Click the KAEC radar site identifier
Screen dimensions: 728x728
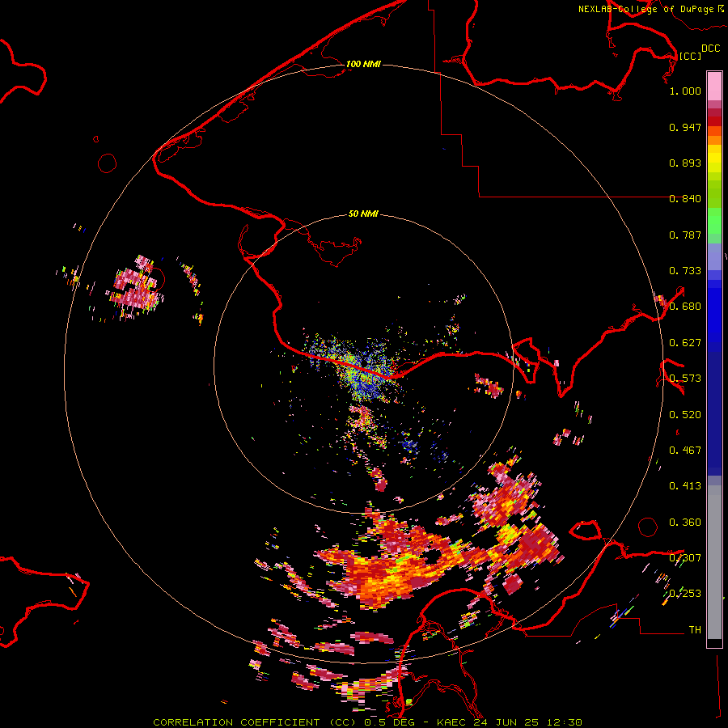click(x=453, y=722)
